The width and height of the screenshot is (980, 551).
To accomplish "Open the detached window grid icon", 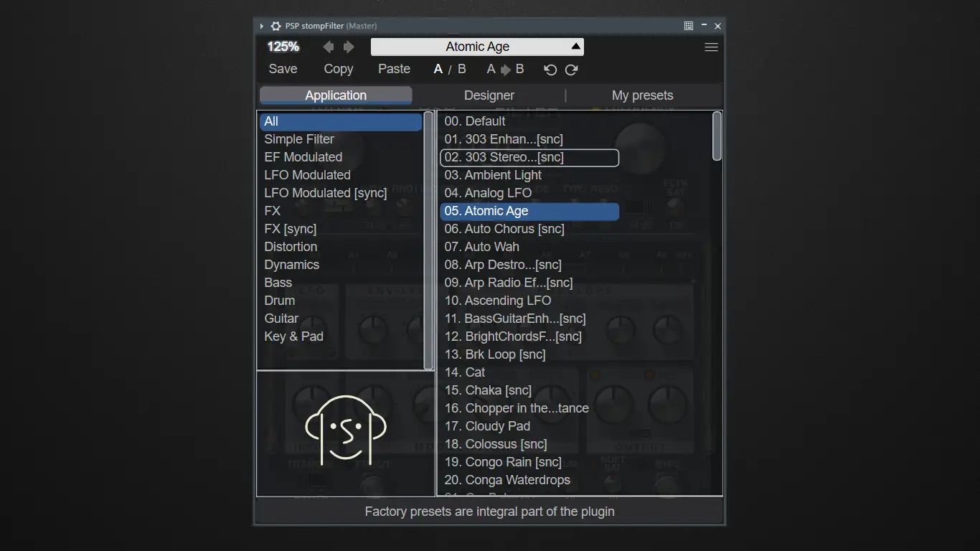I will [689, 26].
